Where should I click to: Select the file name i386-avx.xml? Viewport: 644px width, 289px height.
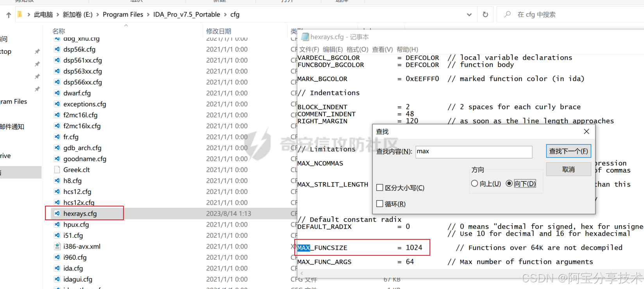[x=82, y=246]
